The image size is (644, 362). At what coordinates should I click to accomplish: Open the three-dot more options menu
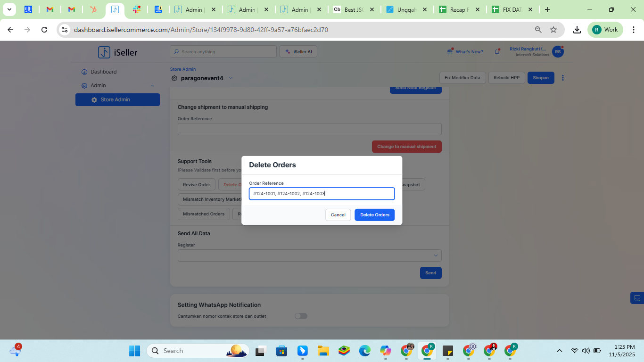(562, 78)
